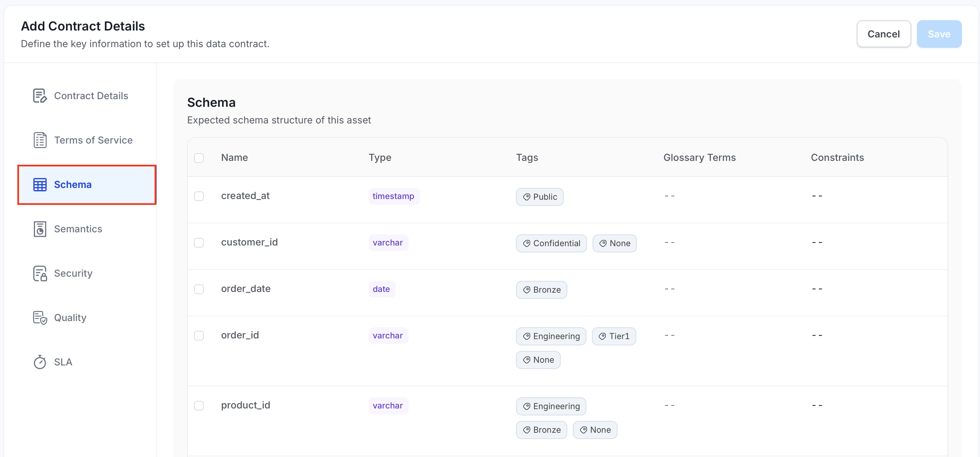Click the Cancel button
980x457 pixels.
pyautogui.click(x=883, y=34)
